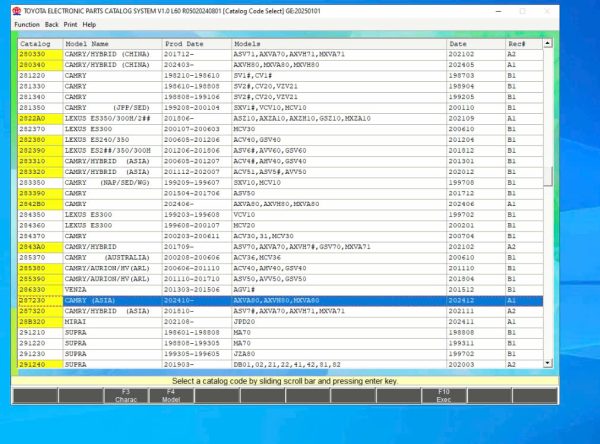Screen dimensions: 600x444
Task: Click the Rec# column header
Action: (524, 44)
